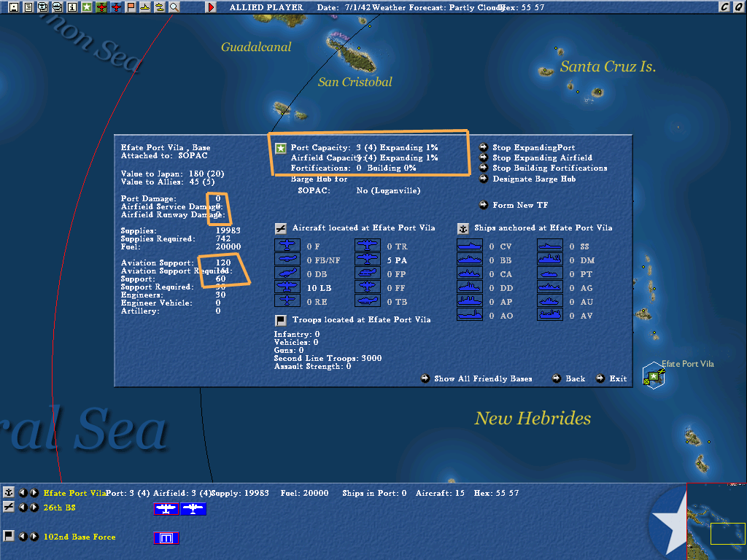Click the BB battleship type icon
Viewport: 747px width, 560px height.
click(x=470, y=260)
